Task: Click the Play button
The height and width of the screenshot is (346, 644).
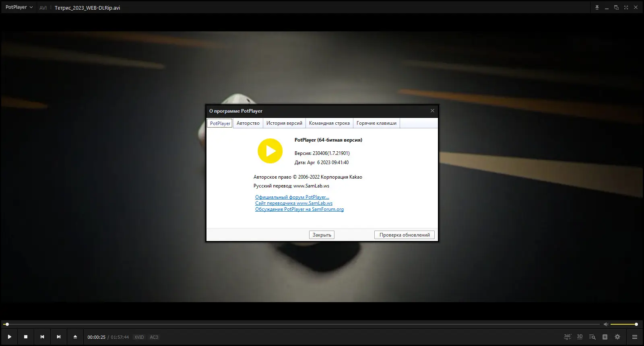Action: [x=9, y=337]
